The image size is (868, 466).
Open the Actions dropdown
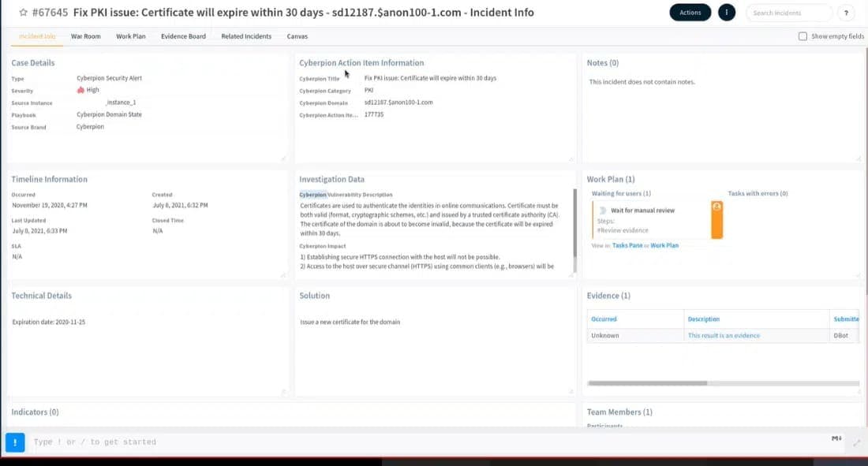(x=690, y=13)
